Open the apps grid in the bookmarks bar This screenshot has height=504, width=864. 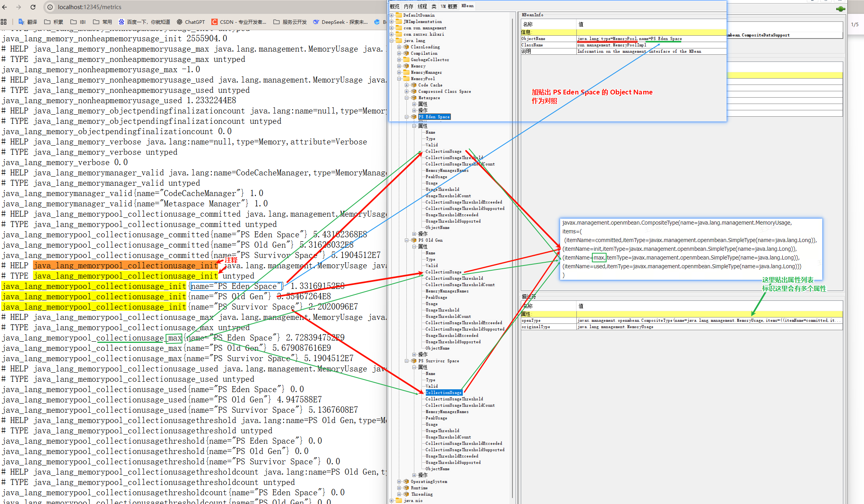[4, 22]
